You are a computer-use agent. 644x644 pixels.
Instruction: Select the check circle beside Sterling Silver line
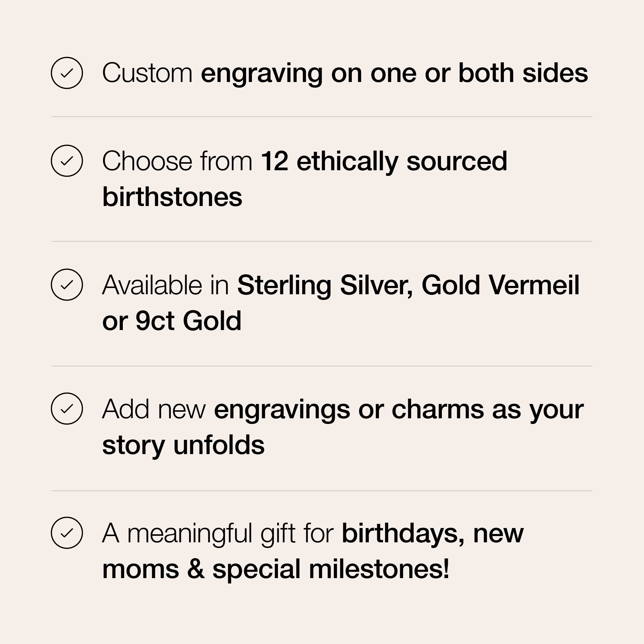pos(67,285)
